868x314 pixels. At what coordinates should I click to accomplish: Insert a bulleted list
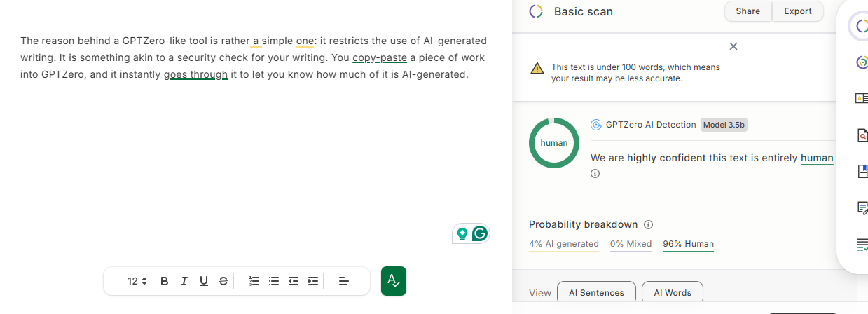click(274, 281)
